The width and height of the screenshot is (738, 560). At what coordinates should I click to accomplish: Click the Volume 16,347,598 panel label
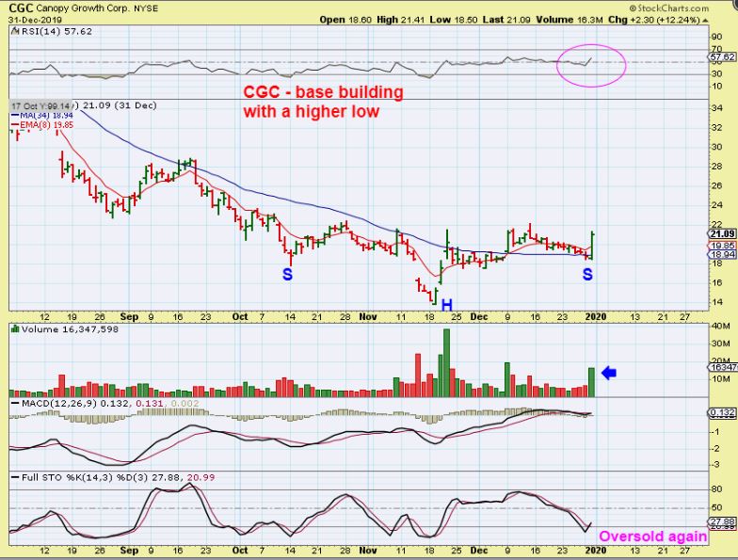pos(70,329)
